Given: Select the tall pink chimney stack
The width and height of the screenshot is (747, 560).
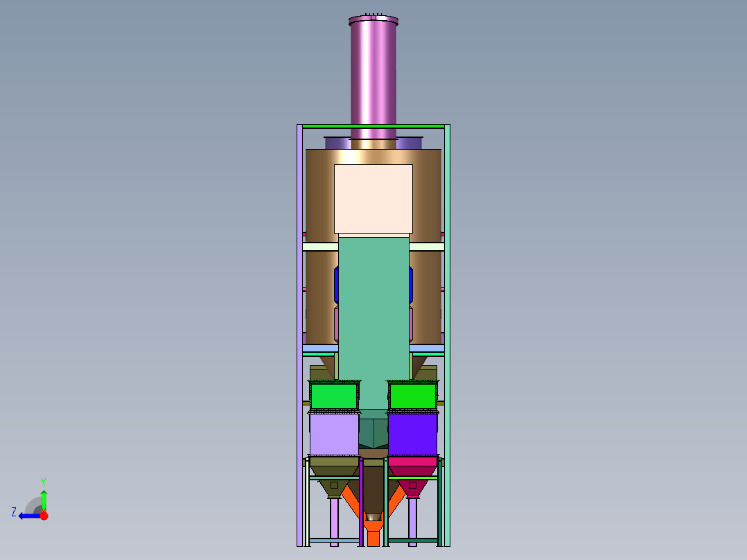Looking at the screenshot, I should [373, 78].
